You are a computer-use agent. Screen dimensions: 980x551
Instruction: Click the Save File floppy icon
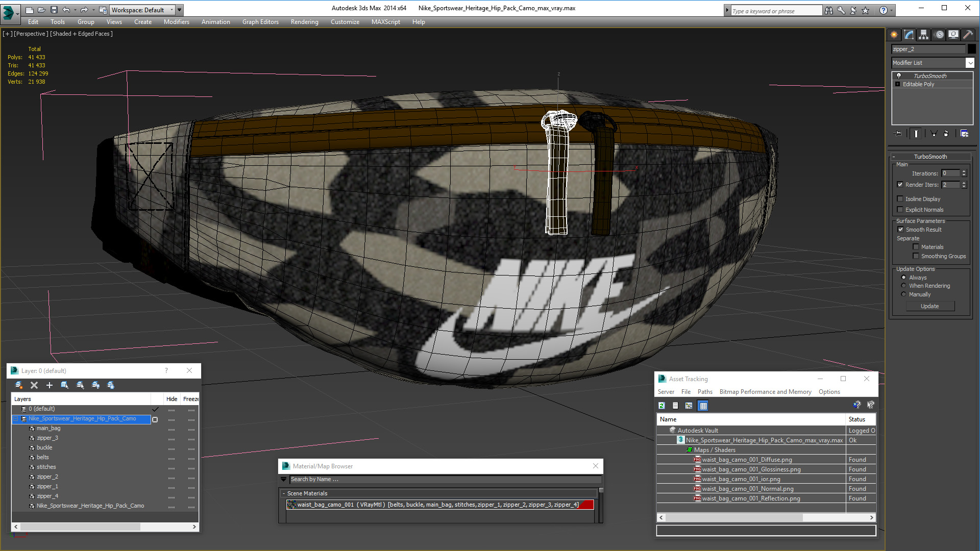tap(54, 10)
